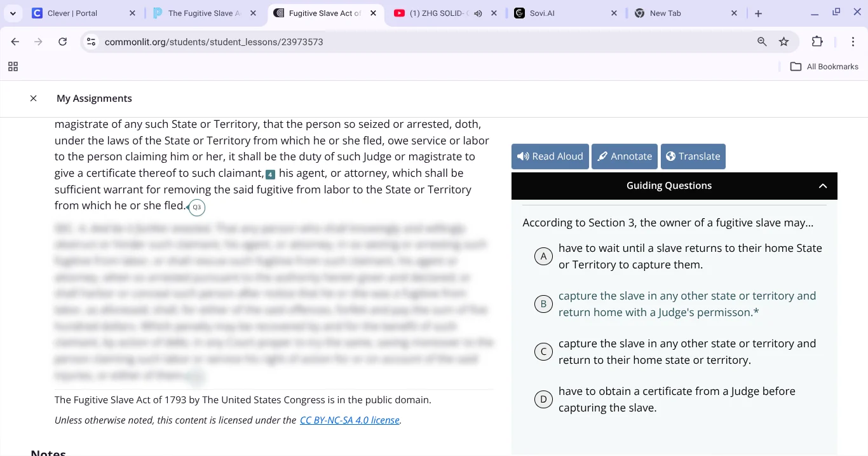This screenshot has width=868, height=456.
Task: Open the Q3 question marker
Action: (197, 207)
